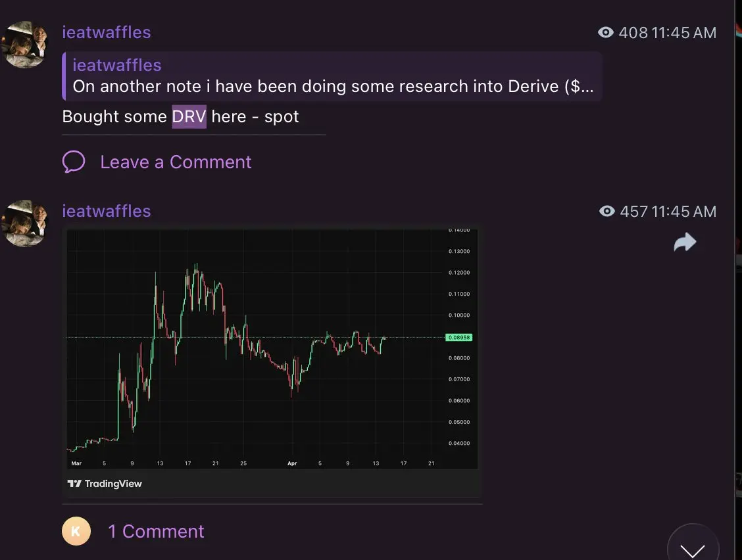
Task: Open the quoted Derive research reply
Action: coord(332,76)
